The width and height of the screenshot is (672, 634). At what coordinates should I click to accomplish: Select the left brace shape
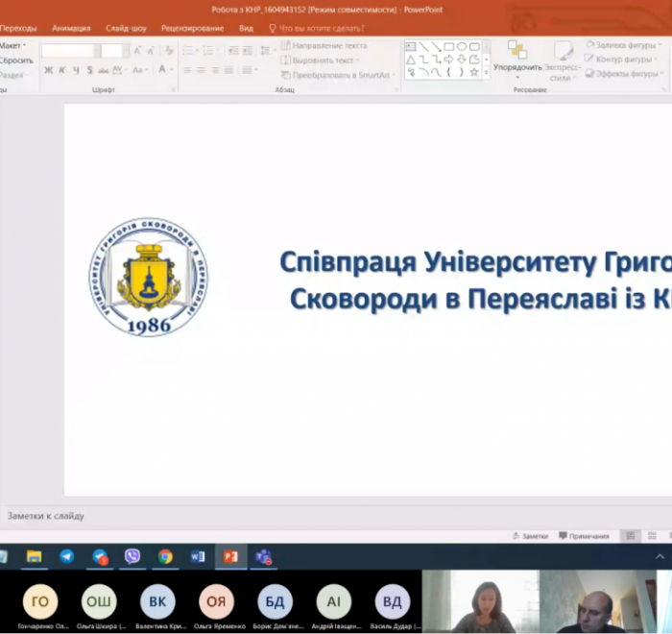pos(448,72)
